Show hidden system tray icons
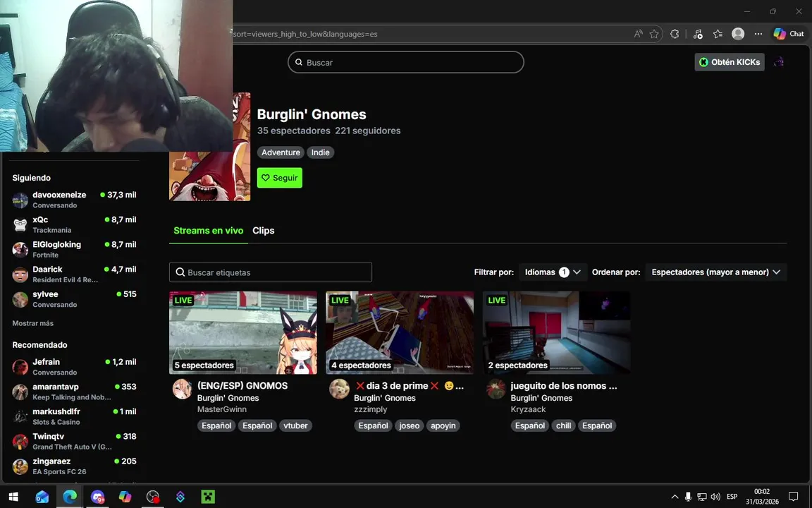 coord(675,497)
